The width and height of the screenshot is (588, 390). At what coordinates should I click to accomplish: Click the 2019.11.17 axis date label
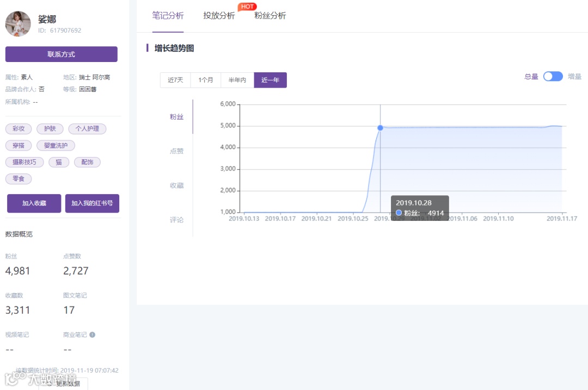click(x=562, y=219)
